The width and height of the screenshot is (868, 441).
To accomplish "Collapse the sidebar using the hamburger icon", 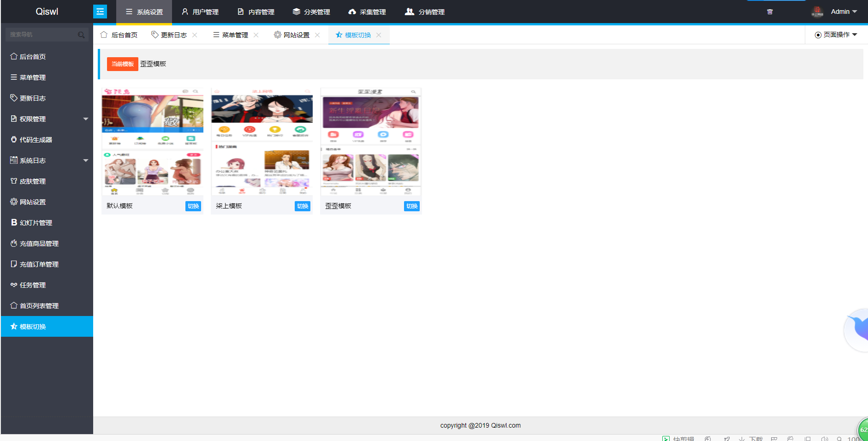I will (100, 11).
